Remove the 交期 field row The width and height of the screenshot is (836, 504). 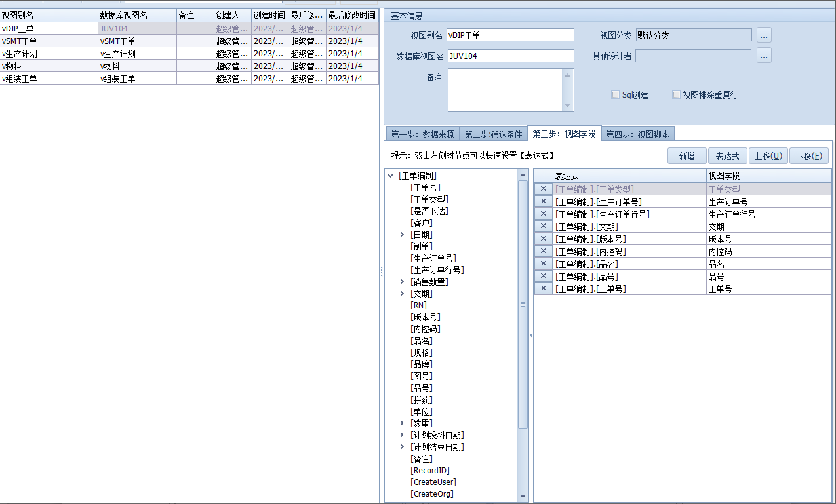pos(543,227)
